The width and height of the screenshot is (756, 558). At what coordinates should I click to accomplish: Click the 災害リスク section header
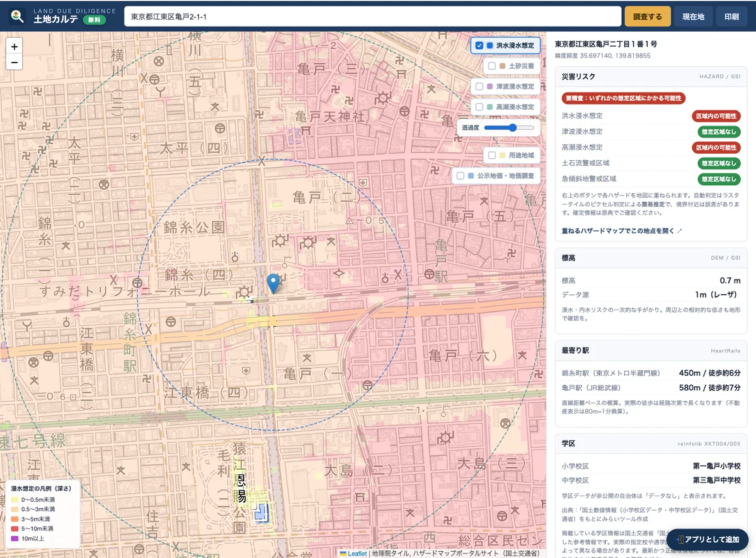[651, 76]
